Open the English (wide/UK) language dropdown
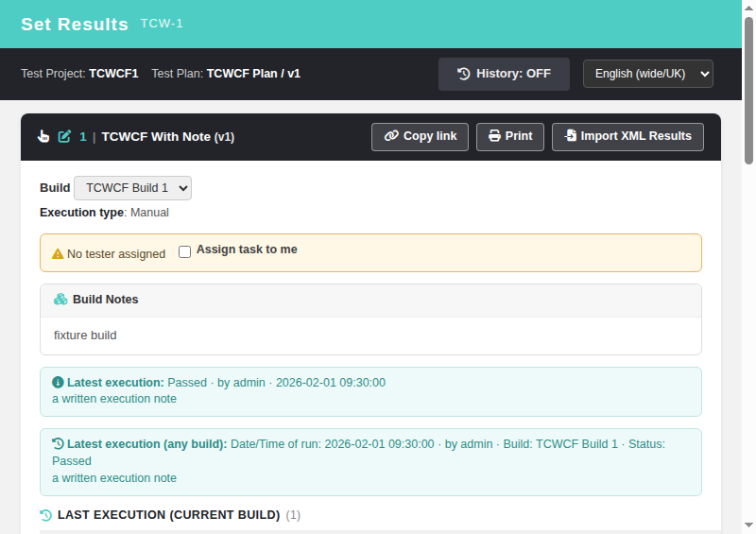Screen dimensions: 756x534 click(648, 74)
